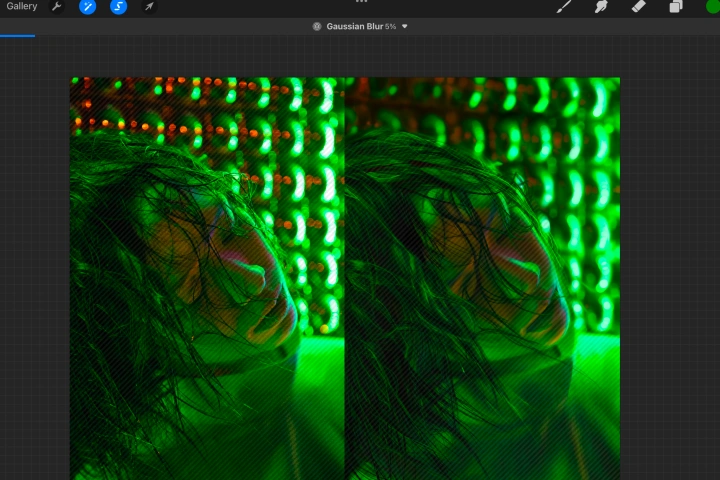Select the Paint brush tool
The height and width of the screenshot is (480, 720).
pyautogui.click(x=564, y=6)
